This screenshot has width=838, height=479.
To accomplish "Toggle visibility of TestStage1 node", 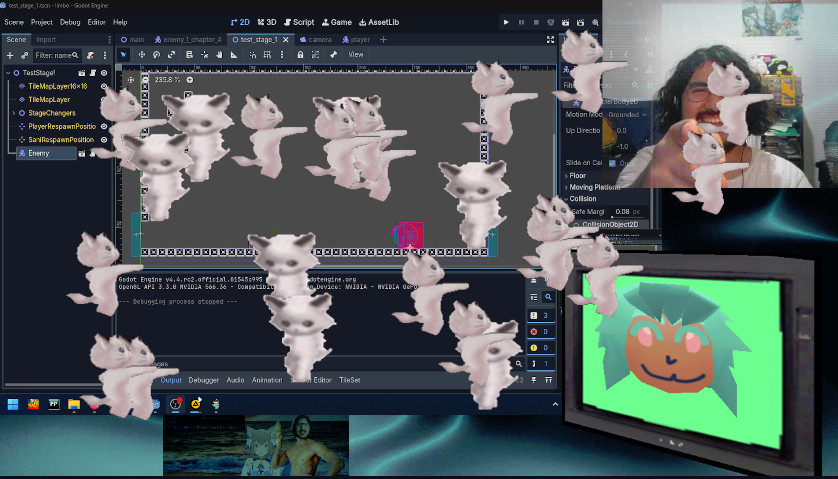I will click(x=104, y=73).
